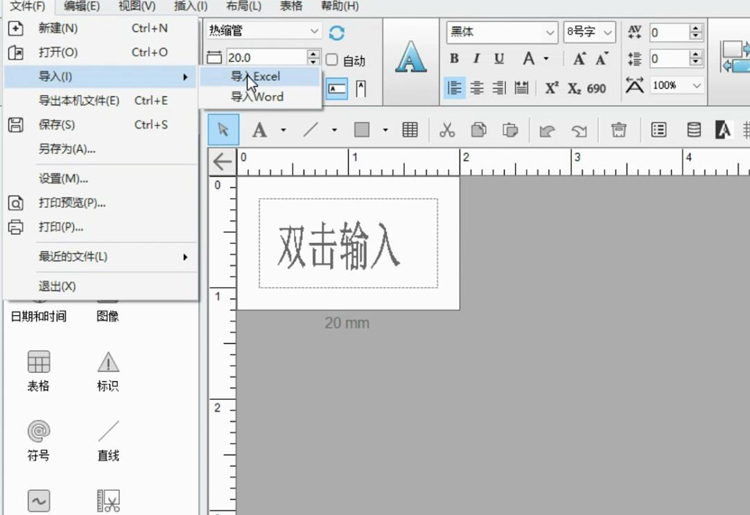This screenshot has width=750, height=515.
Task: Choose the arrow selection tool
Action: point(223,130)
